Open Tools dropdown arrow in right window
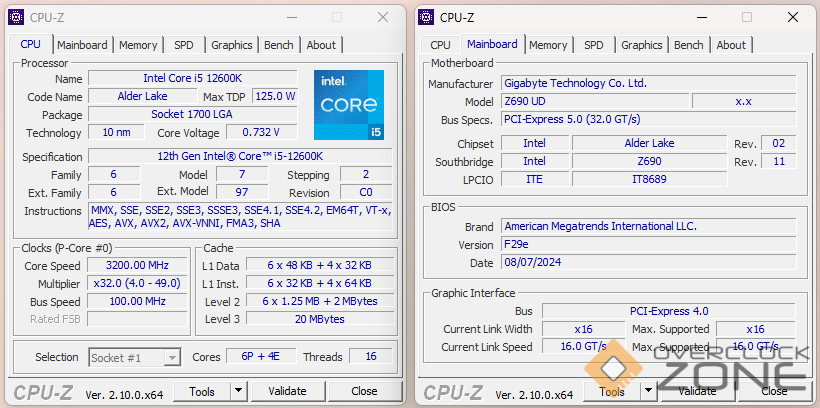This screenshot has height=408, width=820. coord(648,391)
